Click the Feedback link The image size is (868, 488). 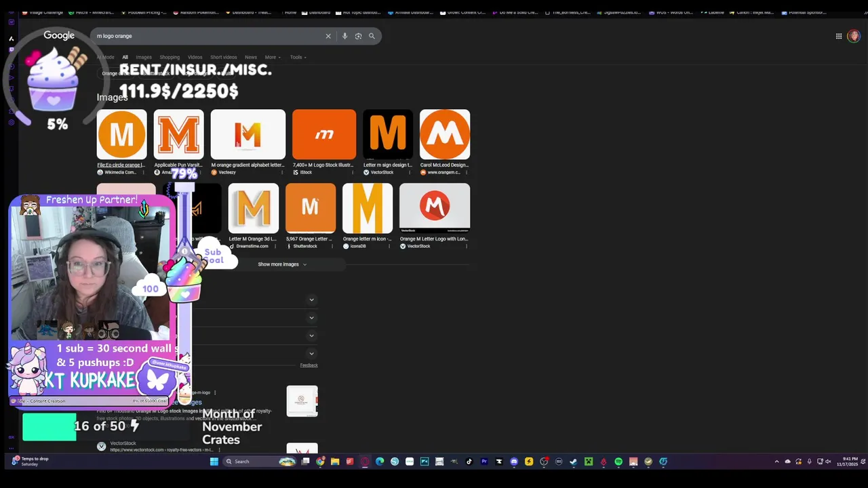coord(309,365)
